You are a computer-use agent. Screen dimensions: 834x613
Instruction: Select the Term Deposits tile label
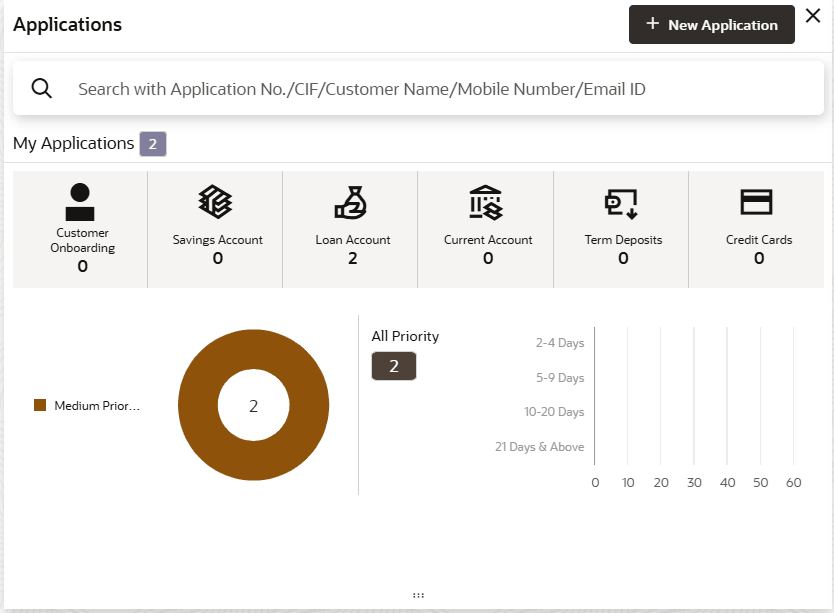623,240
